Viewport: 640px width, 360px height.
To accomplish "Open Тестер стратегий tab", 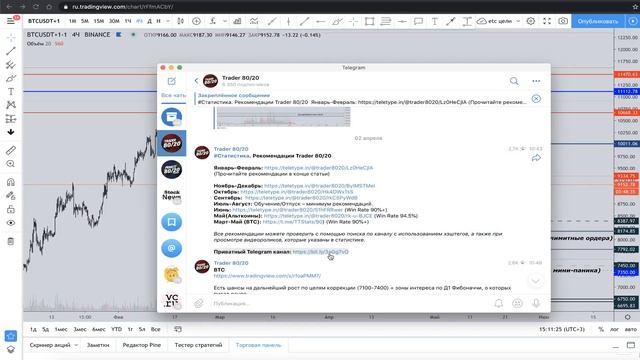I will (x=198, y=345).
